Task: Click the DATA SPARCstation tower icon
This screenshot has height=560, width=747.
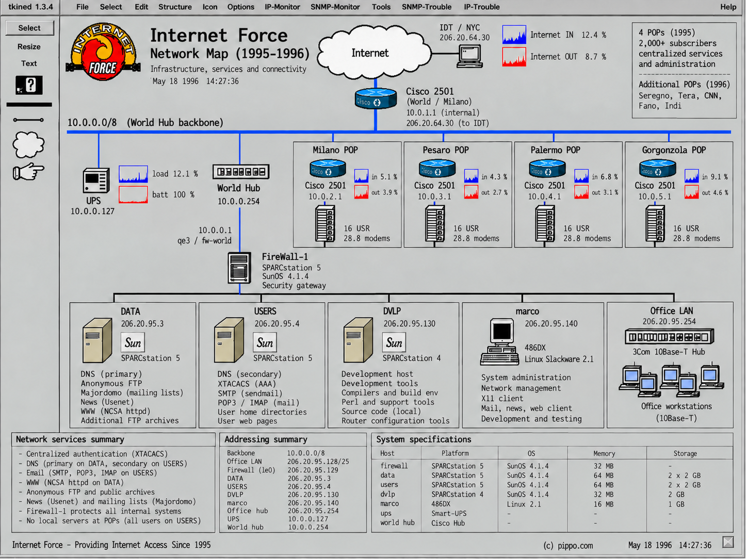Action: (98, 340)
